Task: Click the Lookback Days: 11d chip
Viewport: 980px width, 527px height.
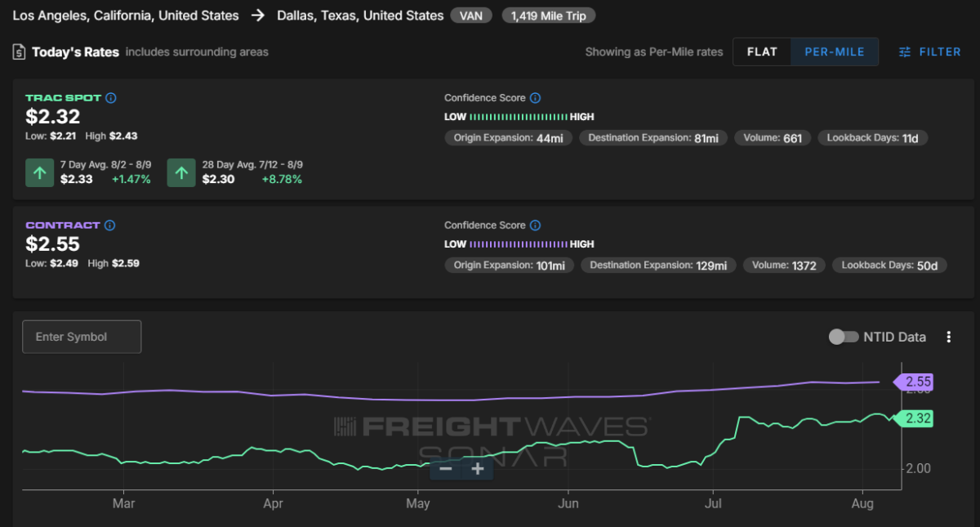Action: click(872, 138)
